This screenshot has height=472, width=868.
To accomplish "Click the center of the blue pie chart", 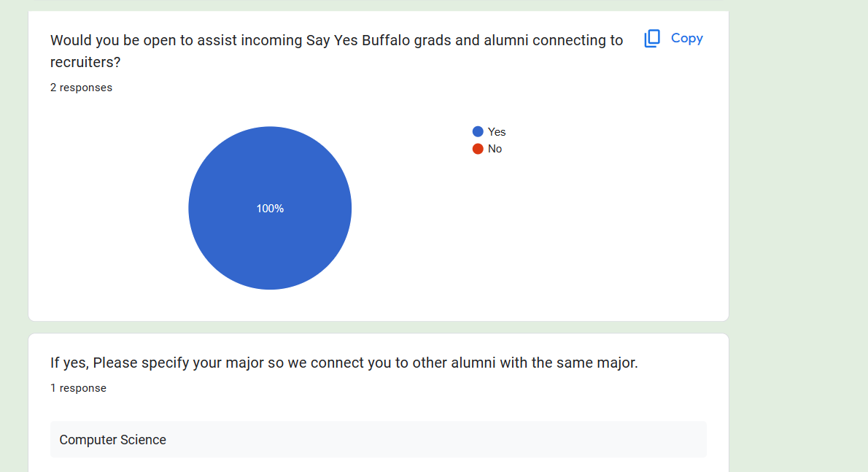I will tap(270, 208).
